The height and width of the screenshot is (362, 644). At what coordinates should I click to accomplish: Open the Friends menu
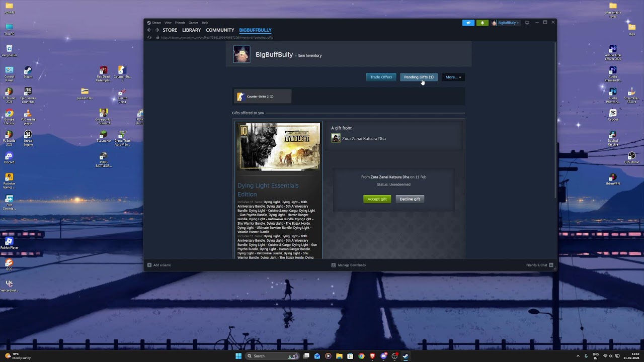click(180, 23)
